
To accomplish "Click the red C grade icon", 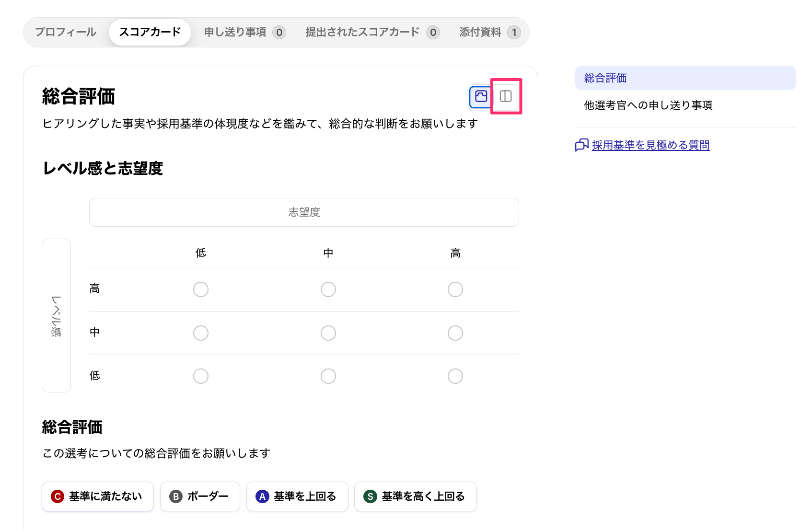I will coord(58,496).
